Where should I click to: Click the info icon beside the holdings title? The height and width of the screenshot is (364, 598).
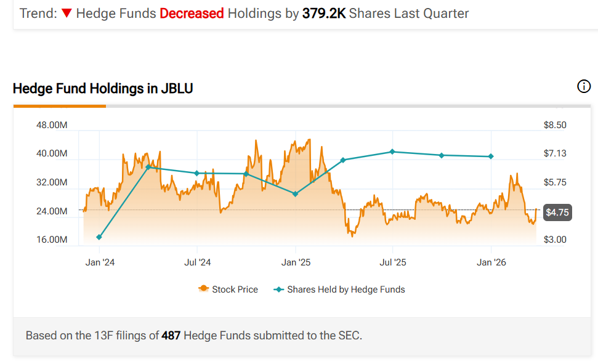(584, 87)
